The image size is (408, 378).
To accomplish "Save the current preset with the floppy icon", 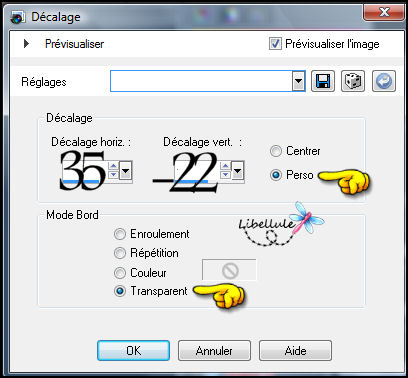I will pos(323,81).
